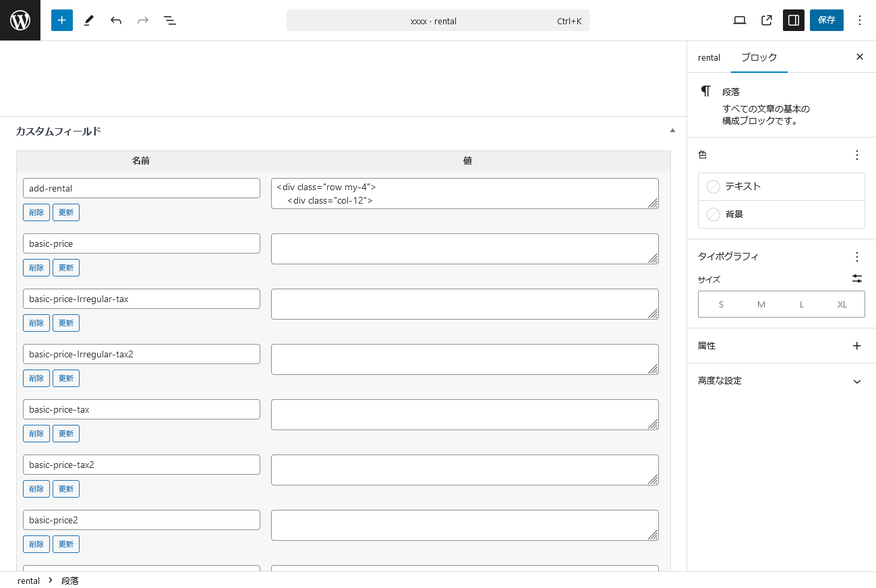
Task: Switch to the ブロック tab
Action: click(759, 57)
